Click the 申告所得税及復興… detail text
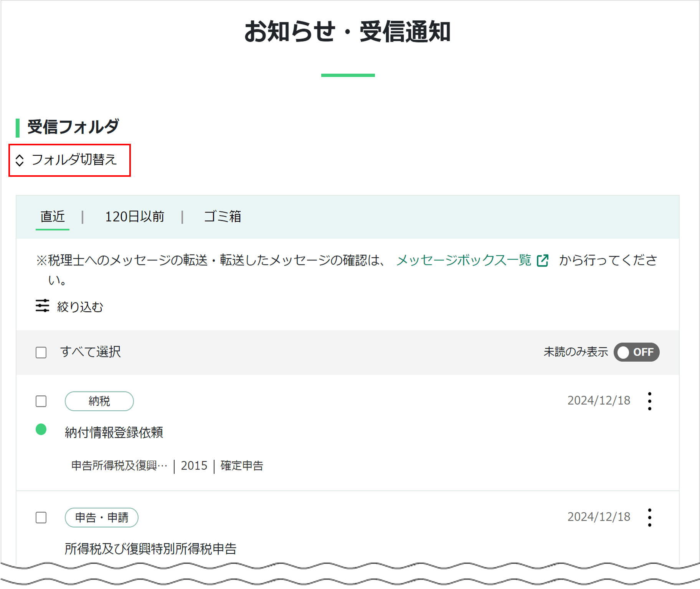 point(119,466)
